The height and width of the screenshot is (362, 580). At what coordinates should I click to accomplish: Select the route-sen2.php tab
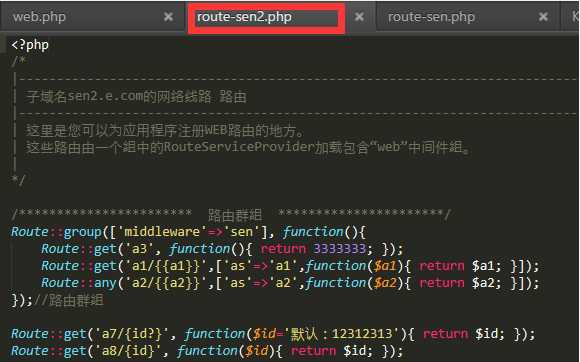pyautogui.click(x=244, y=17)
